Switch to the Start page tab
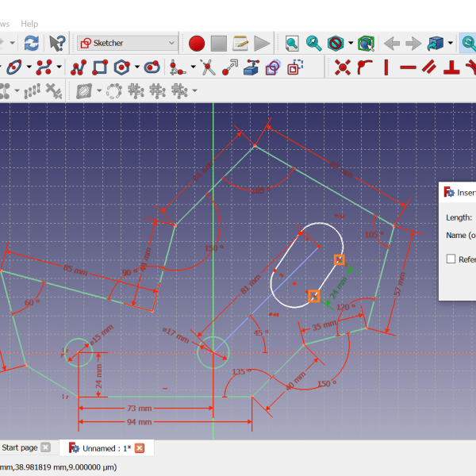 20,447
